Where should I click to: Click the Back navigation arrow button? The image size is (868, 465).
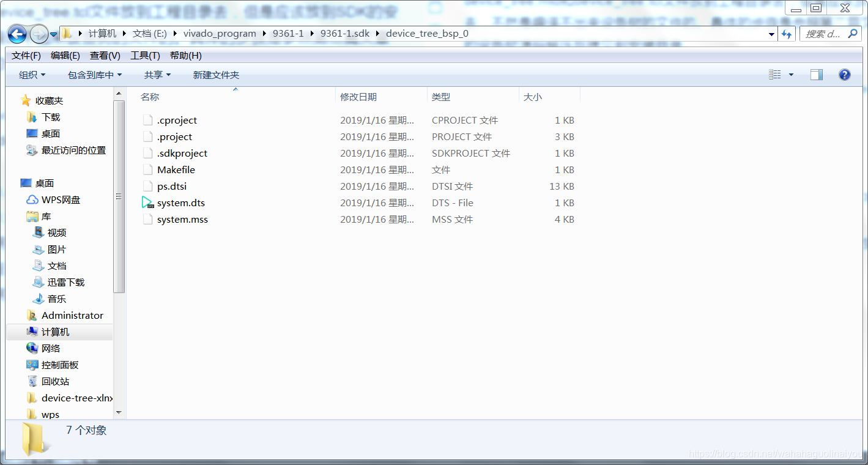(17, 34)
